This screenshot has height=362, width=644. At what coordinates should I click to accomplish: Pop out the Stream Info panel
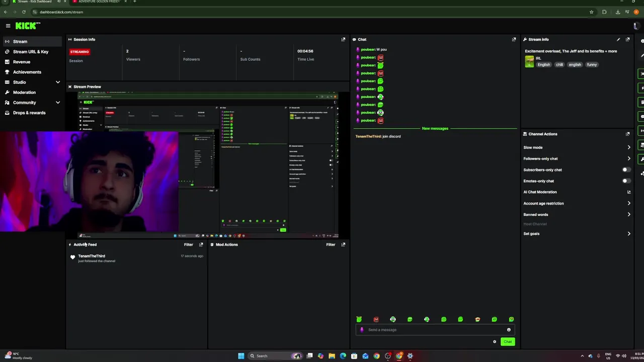627,39
